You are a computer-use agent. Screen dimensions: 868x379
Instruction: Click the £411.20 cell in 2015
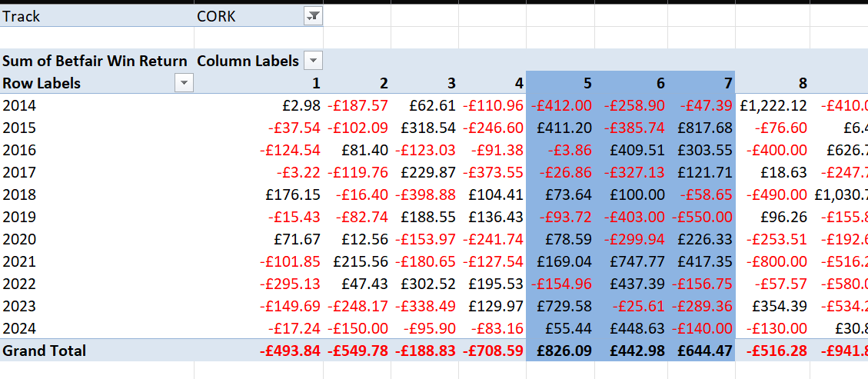(x=560, y=128)
